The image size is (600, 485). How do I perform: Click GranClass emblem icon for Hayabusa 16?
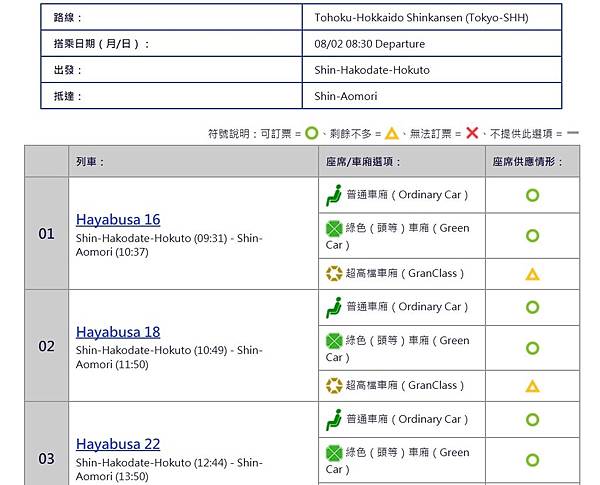point(334,273)
